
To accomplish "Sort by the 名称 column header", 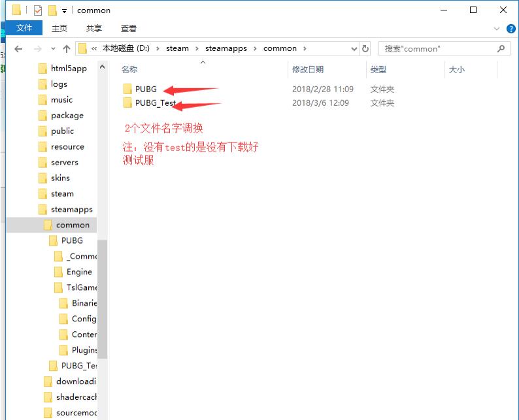I will coord(129,69).
